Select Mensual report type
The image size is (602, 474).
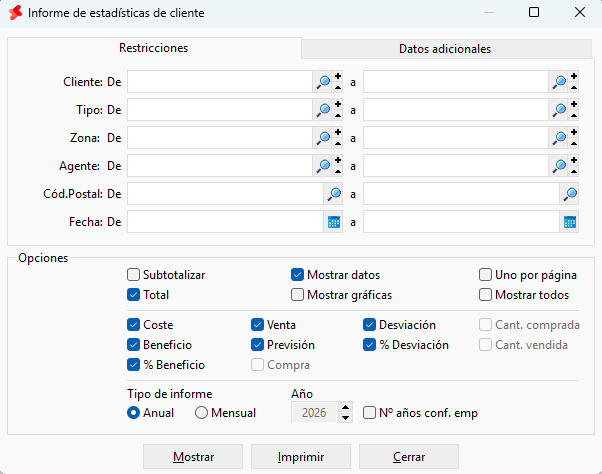click(201, 413)
